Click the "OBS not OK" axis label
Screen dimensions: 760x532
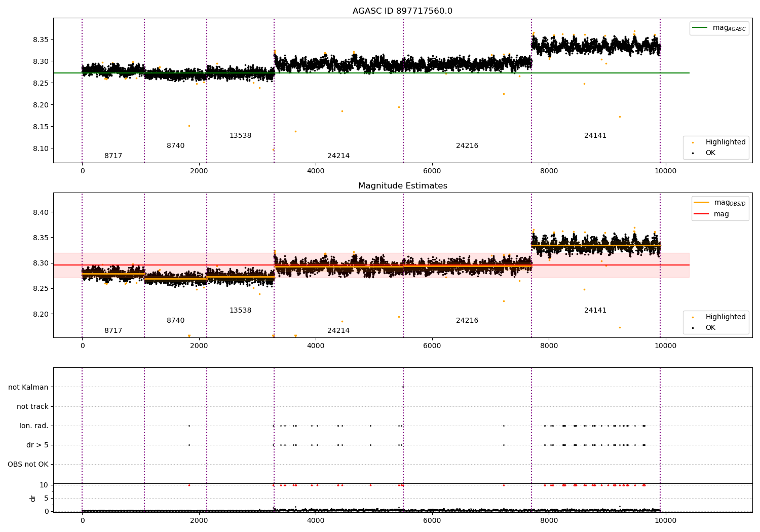[28, 464]
